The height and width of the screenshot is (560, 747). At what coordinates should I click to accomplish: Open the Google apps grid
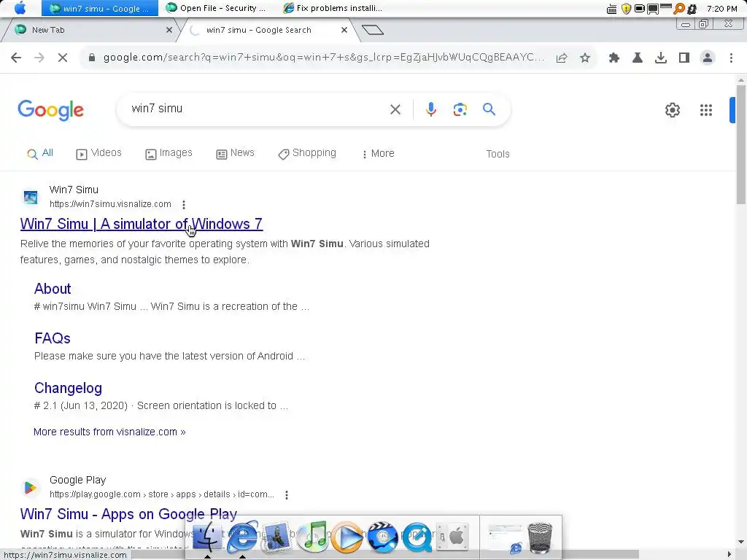706,110
